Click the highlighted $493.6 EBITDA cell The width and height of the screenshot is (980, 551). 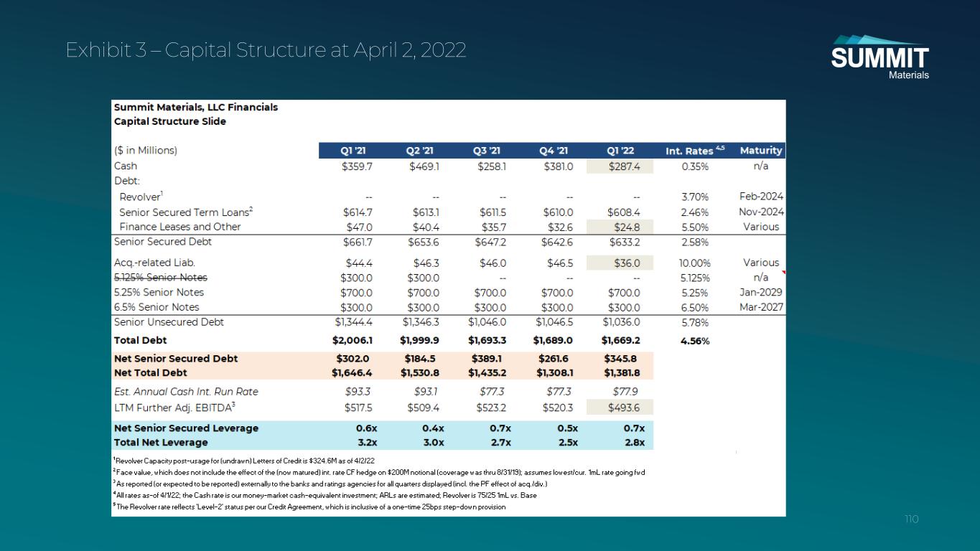(620, 408)
